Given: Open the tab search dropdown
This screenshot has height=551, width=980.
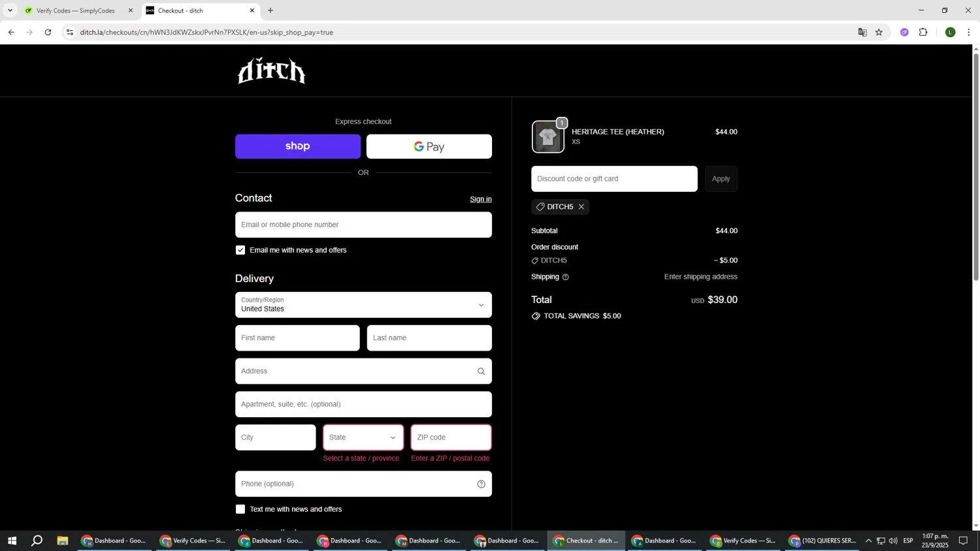Looking at the screenshot, I should pyautogui.click(x=10, y=10).
